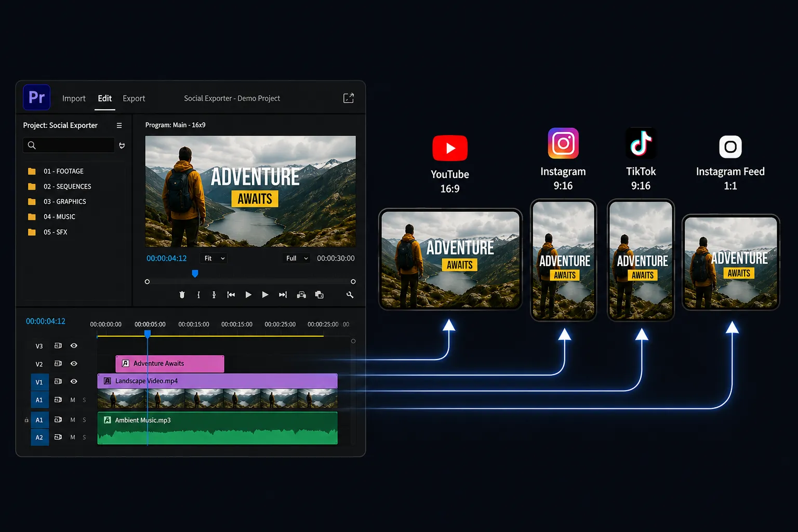Click the fx badge on Landscape Video.mp4 clip
The image size is (798, 532).
[108, 381]
